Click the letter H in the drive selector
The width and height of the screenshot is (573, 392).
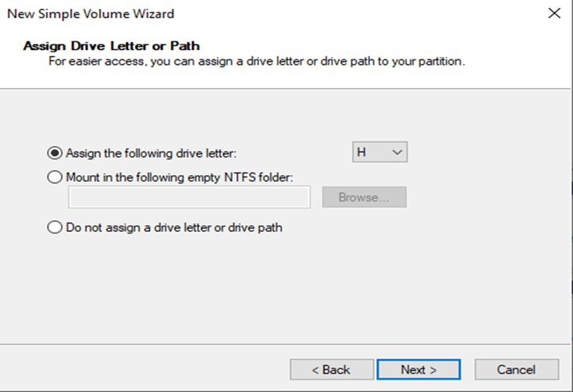pos(362,153)
